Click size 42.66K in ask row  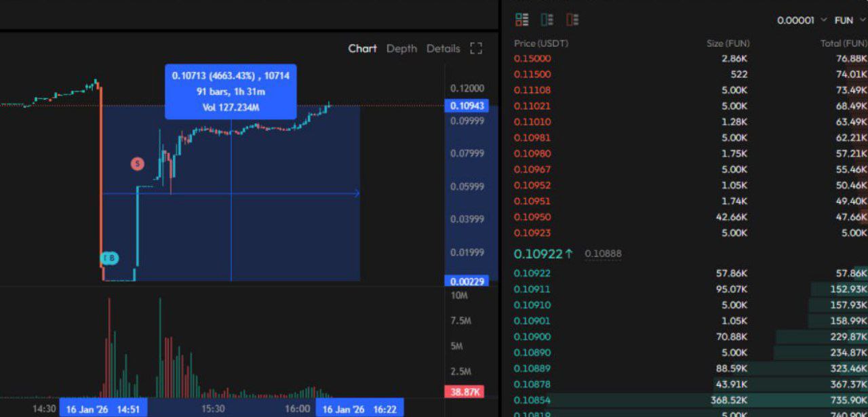(x=731, y=217)
